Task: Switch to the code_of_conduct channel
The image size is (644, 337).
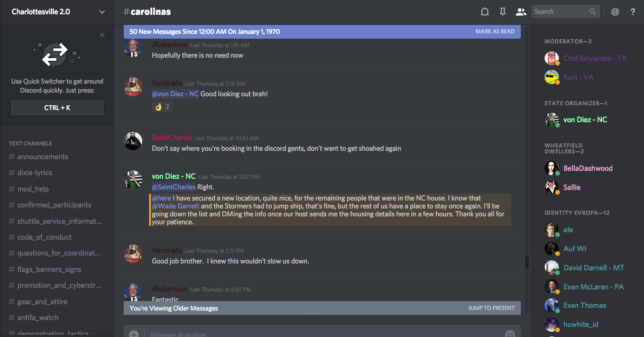Action: (x=44, y=237)
